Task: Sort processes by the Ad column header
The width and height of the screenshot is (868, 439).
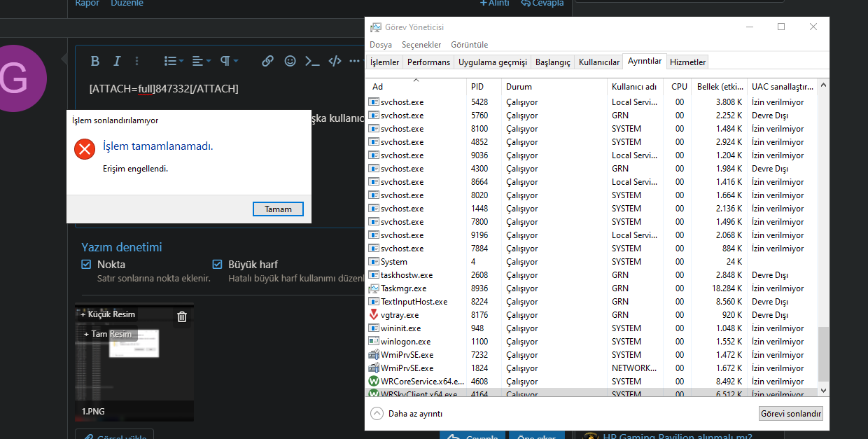Action: pos(417,87)
